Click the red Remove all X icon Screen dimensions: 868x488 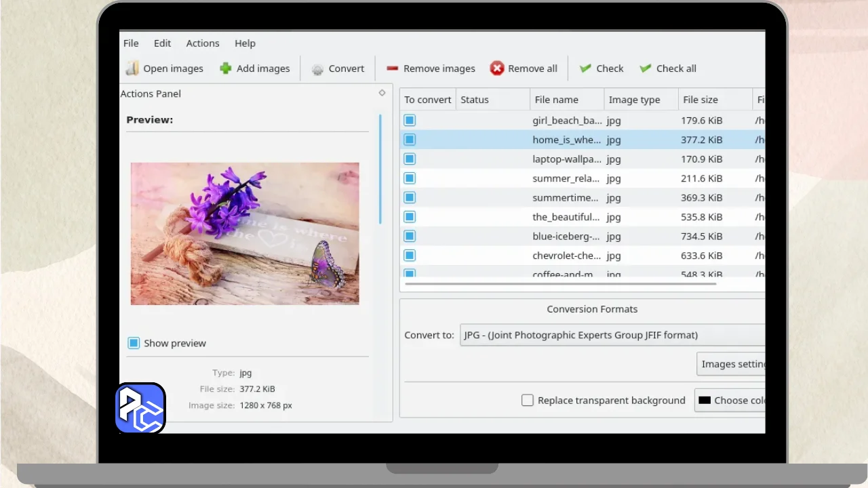[x=497, y=68]
